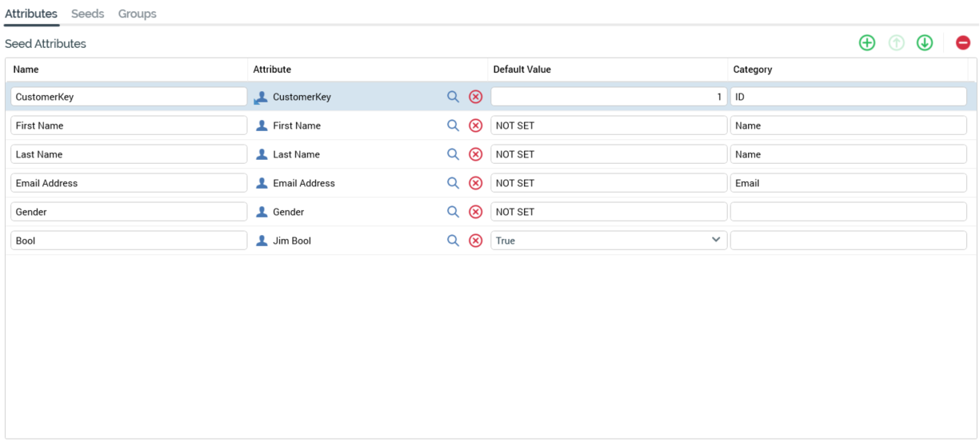This screenshot has width=980, height=442.
Task: Click the Category column header
Action: click(x=753, y=70)
